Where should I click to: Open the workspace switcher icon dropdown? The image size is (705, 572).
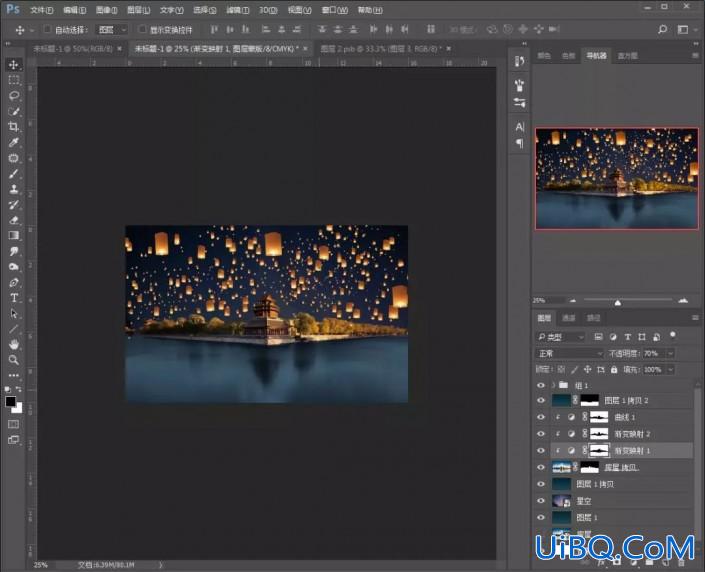686,30
